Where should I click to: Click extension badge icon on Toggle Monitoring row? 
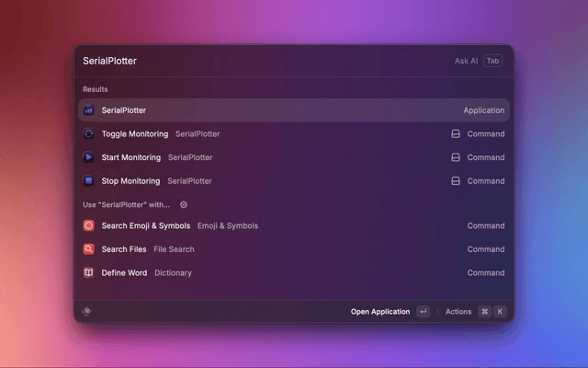(455, 134)
